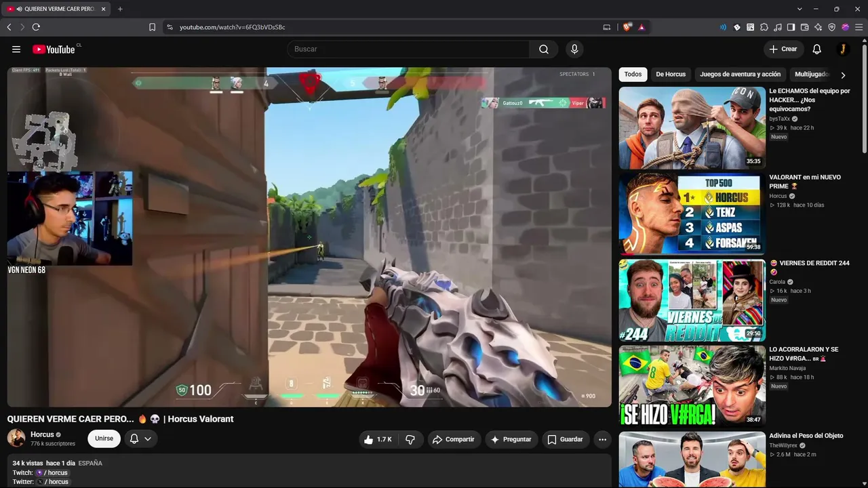Click the video player area
The image size is (868, 488).
point(309,237)
